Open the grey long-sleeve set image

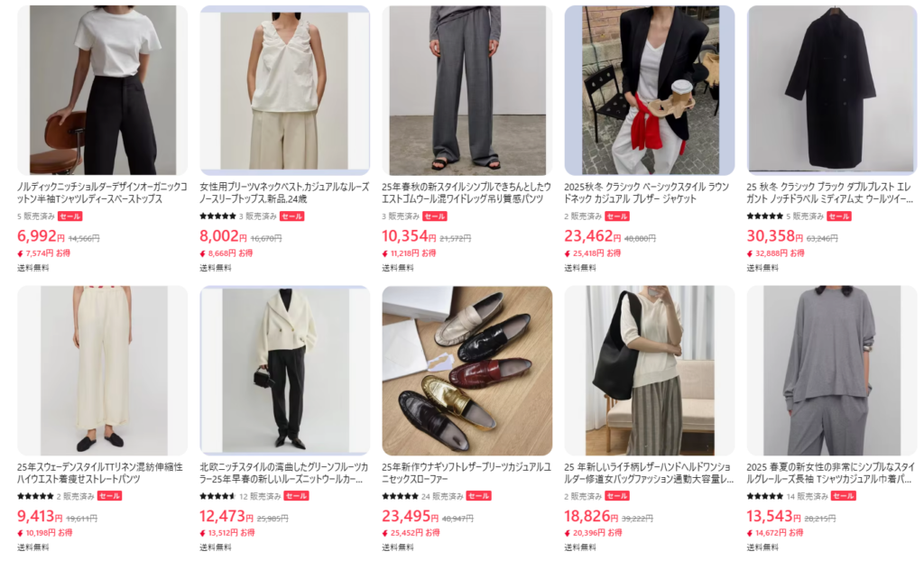click(832, 371)
